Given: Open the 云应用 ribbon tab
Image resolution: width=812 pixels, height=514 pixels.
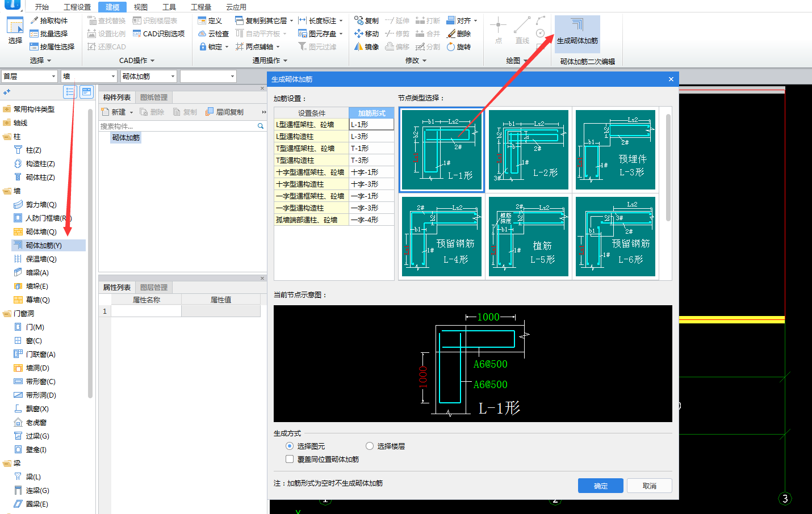Looking at the screenshot, I should [236, 7].
